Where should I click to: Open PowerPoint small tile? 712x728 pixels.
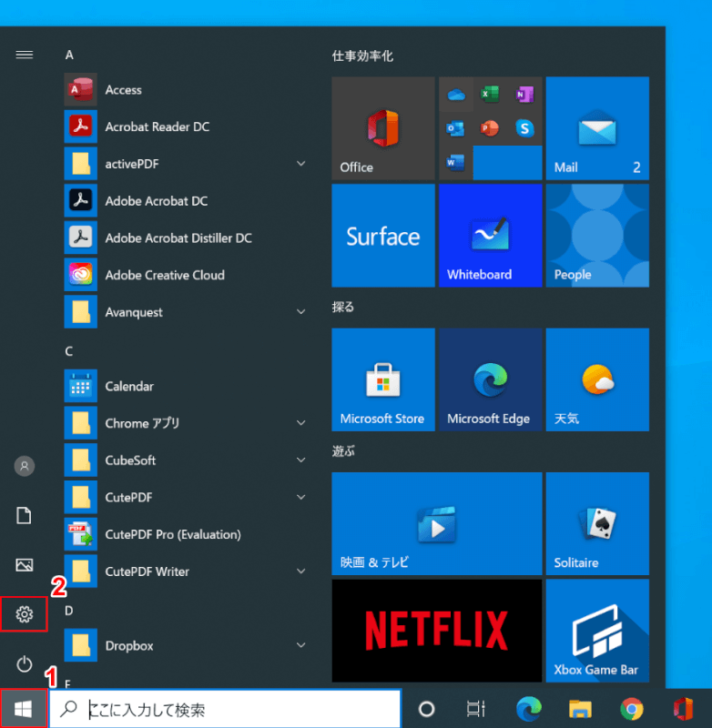click(x=490, y=128)
